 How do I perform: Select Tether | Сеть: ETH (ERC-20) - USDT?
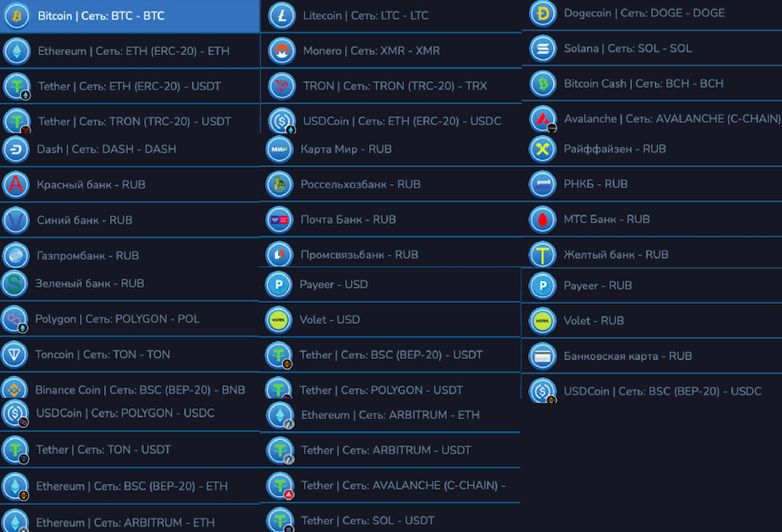point(130,87)
